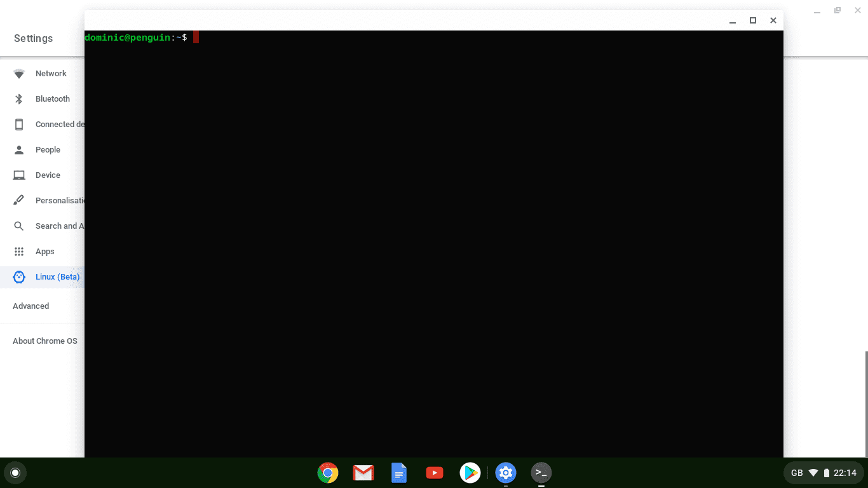Click the Wi-Fi icon in the system tray
Viewport: 868px width, 488px height.
(x=813, y=473)
